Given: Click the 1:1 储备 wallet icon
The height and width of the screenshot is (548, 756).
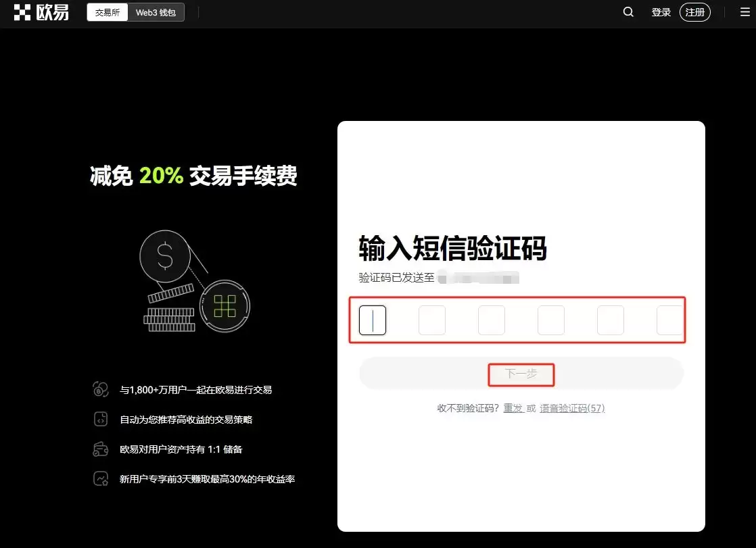Looking at the screenshot, I should point(100,449).
